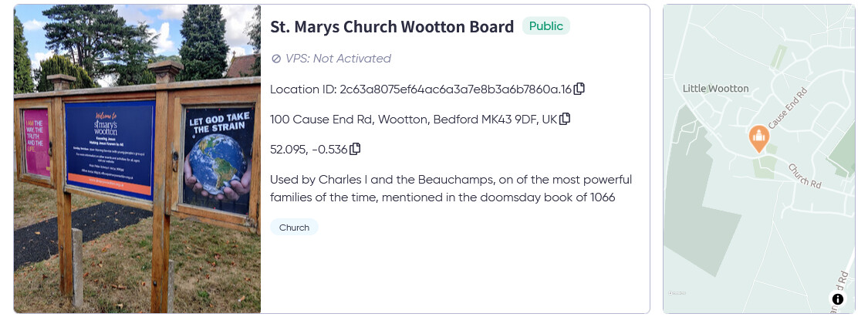Click the Little Wootton map label
Screen dimensions: 868x317
[715, 89]
